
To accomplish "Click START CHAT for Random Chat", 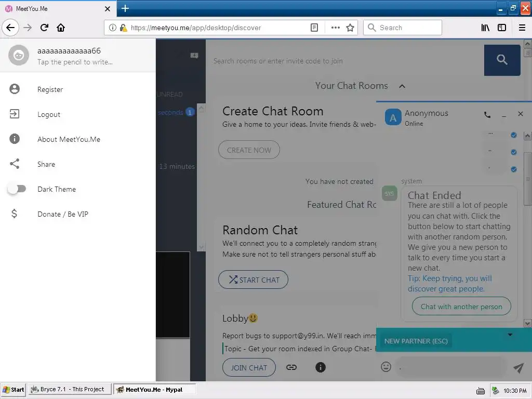I will 253,280.
